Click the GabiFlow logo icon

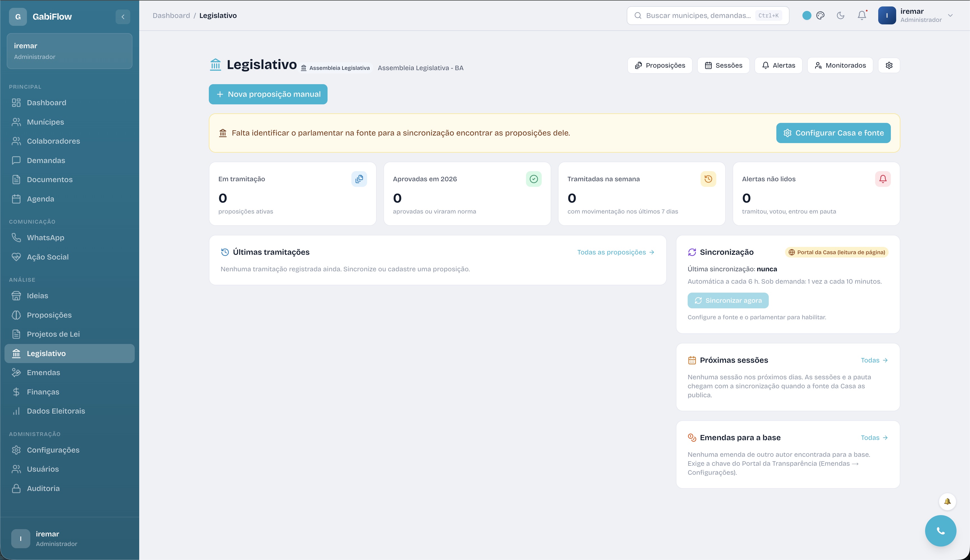[x=18, y=17]
